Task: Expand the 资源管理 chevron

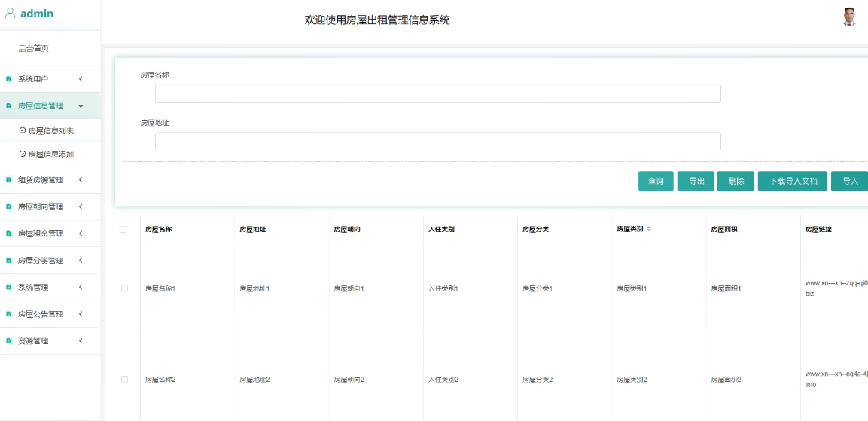Action: click(81, 341)
